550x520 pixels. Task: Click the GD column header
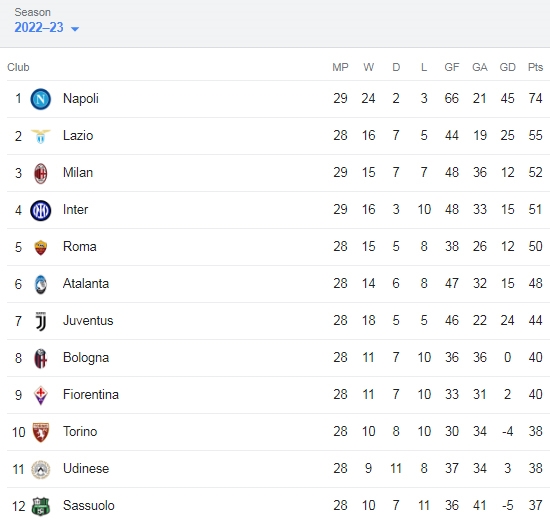point(508,67)
